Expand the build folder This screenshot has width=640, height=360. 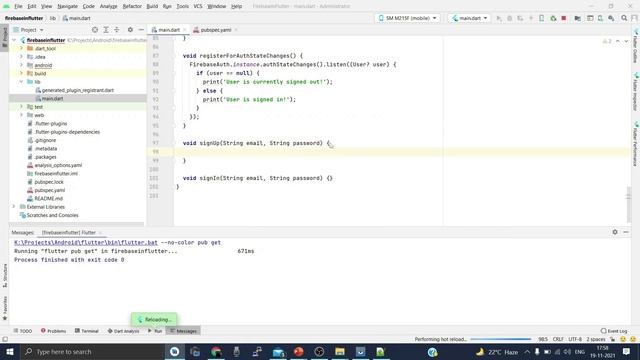[22, 73]
